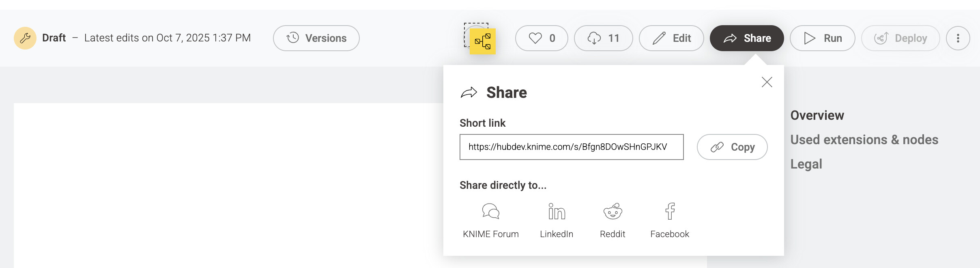Viewport: 980px width, 268px height.
Task: Share via the Reddit icon
Action: (612, 212)
